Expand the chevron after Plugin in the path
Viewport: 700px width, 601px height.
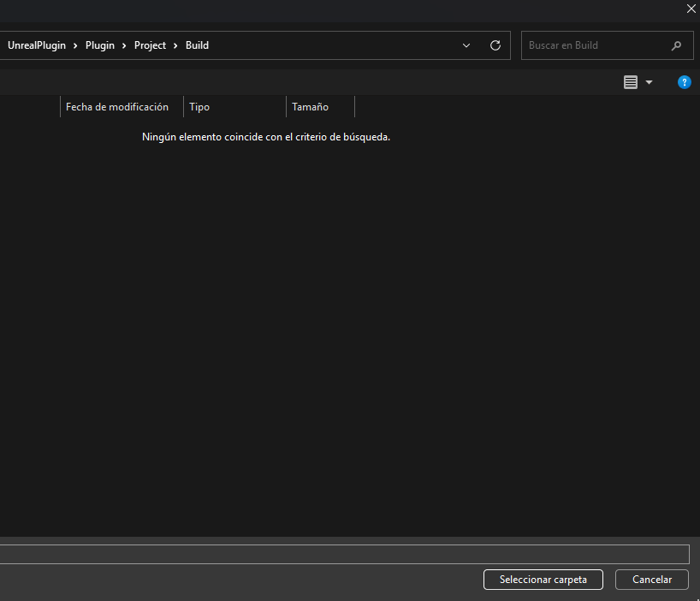(124, 45)
